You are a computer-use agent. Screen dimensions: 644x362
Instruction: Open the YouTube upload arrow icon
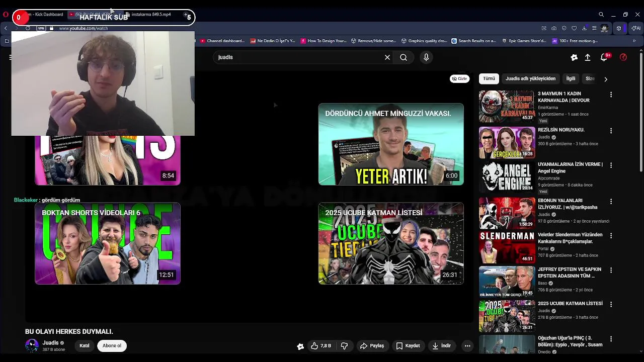coord(588,57)
